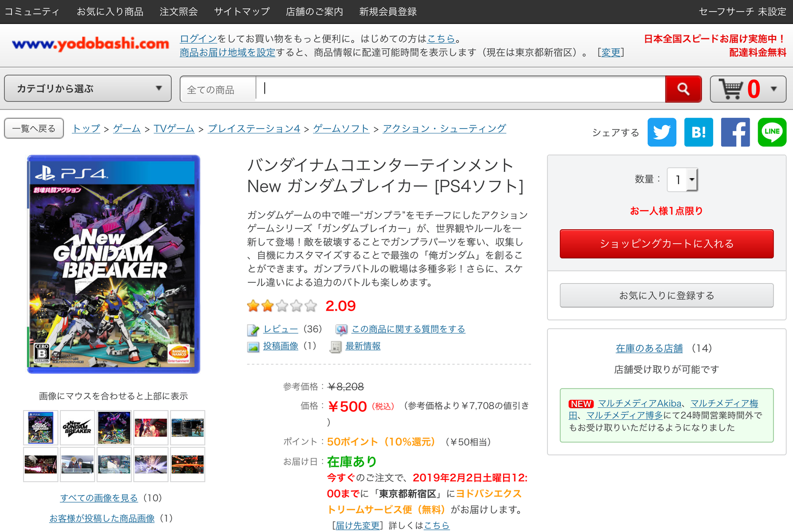Viewport: 793px width, 532px height.
Task: Click the main PS4 package image
Action: coord(114,264)
